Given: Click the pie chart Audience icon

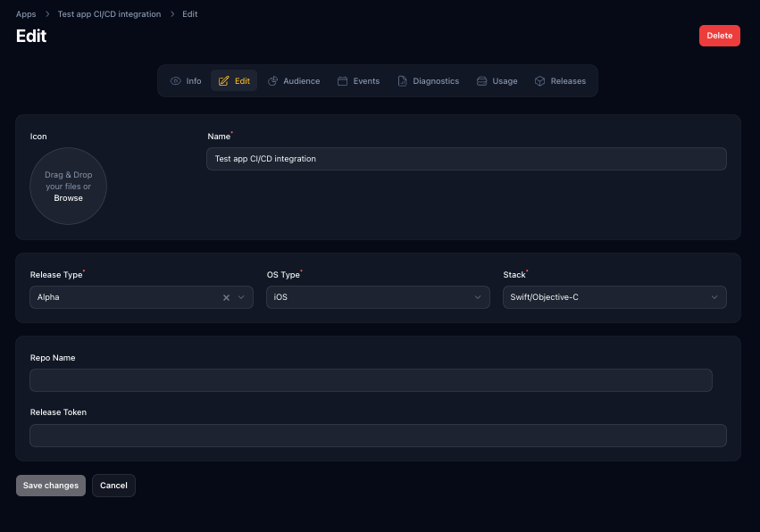Looking at the screenshot, I should [x=273, y=81].
